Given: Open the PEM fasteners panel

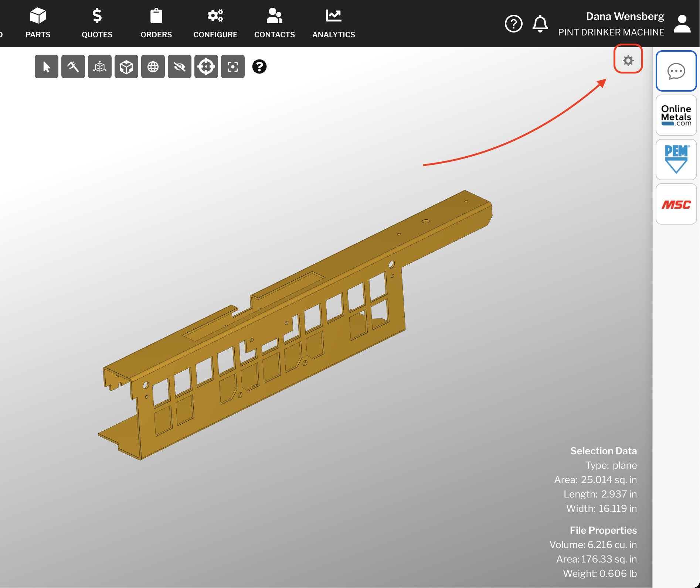Looking at the screenshot, I should click(676, 160).
